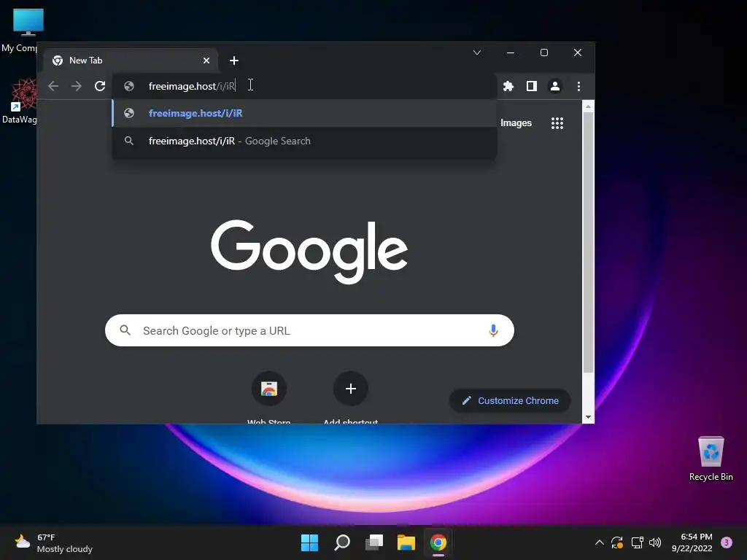
Task: Open a new tab with plus button
Action: pyautogui.click(x=234, y=61)
